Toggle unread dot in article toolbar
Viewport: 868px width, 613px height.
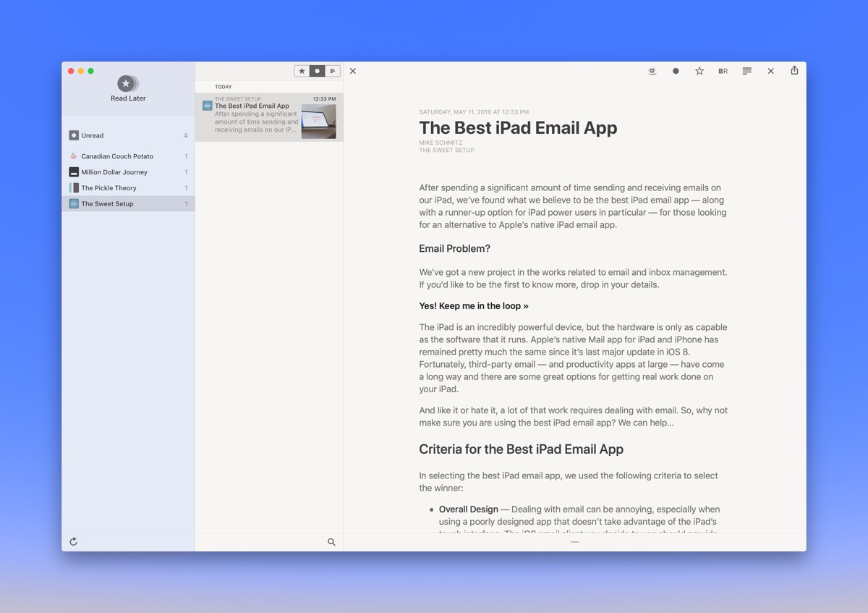click(x=676, y=71)
